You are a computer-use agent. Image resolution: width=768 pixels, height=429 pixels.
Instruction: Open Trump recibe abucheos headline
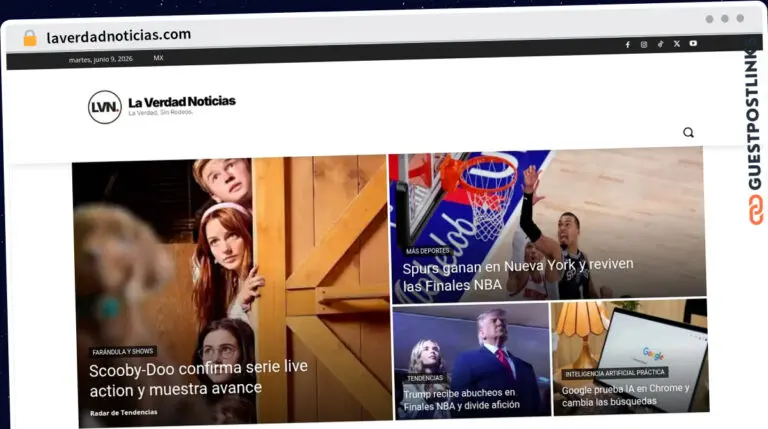(461, 399)
